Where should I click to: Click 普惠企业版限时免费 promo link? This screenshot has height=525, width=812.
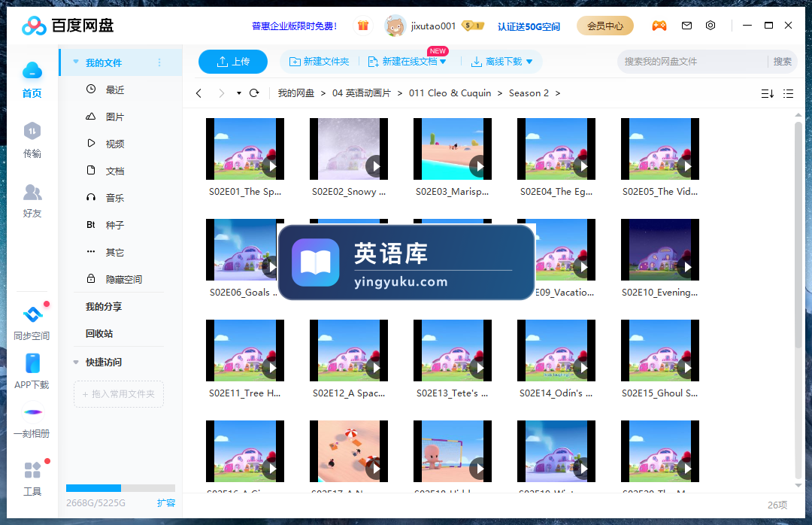click(294, 26)
